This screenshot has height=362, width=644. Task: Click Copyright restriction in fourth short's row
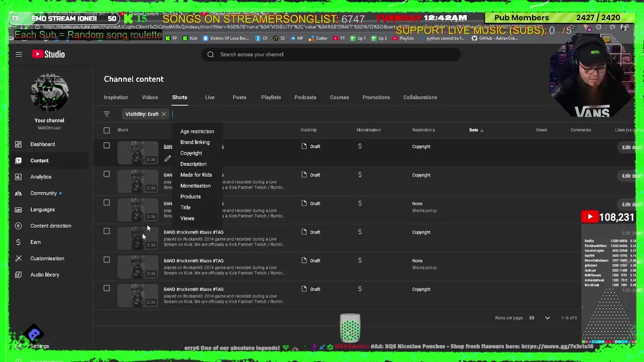click(421, 232)
